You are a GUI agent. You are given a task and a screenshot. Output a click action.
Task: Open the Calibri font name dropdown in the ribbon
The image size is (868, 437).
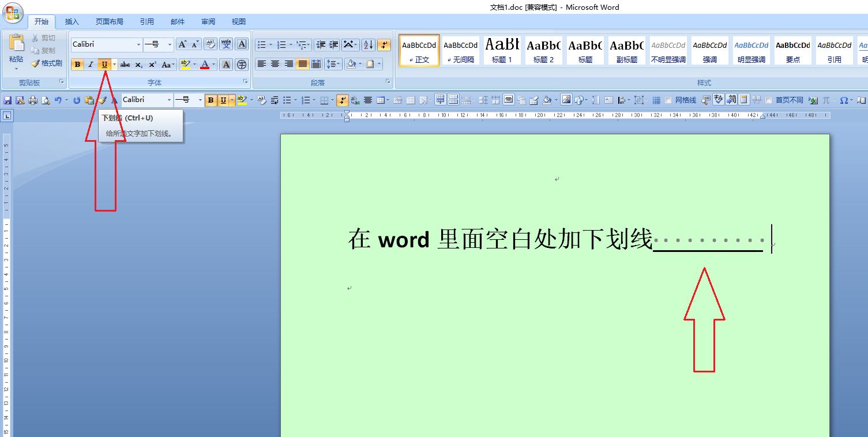click(138, 44)
